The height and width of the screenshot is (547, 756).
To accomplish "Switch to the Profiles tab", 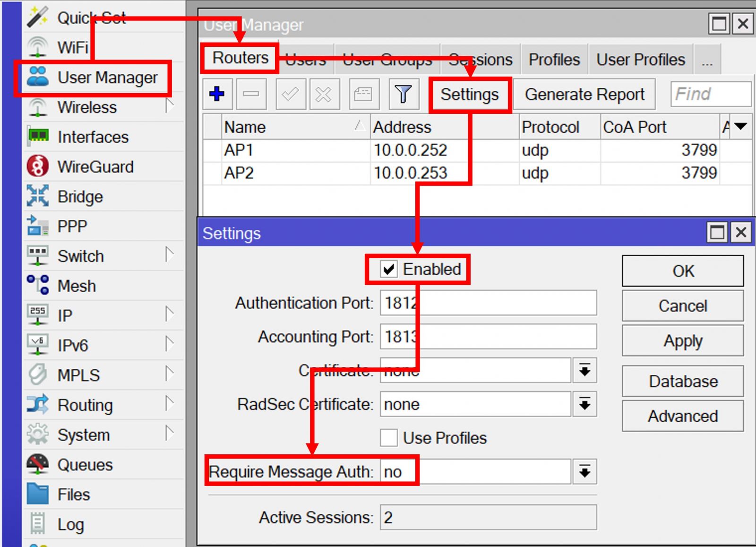I will (x=554, y=60).
